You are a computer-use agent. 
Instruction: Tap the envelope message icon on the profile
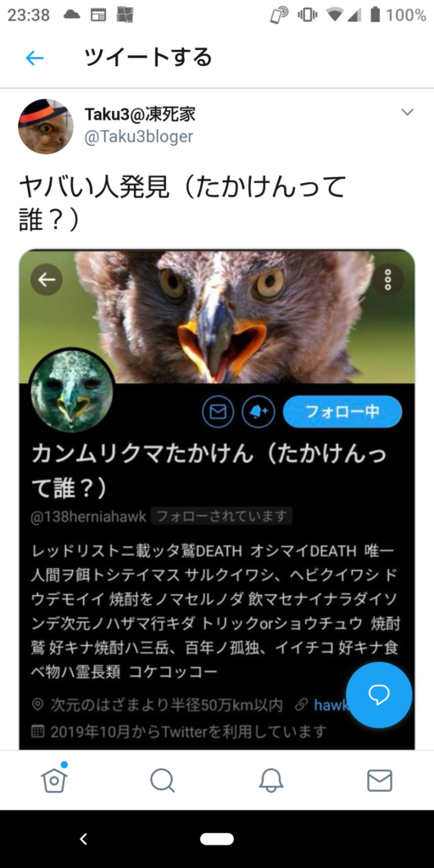[x=218, y=412]
